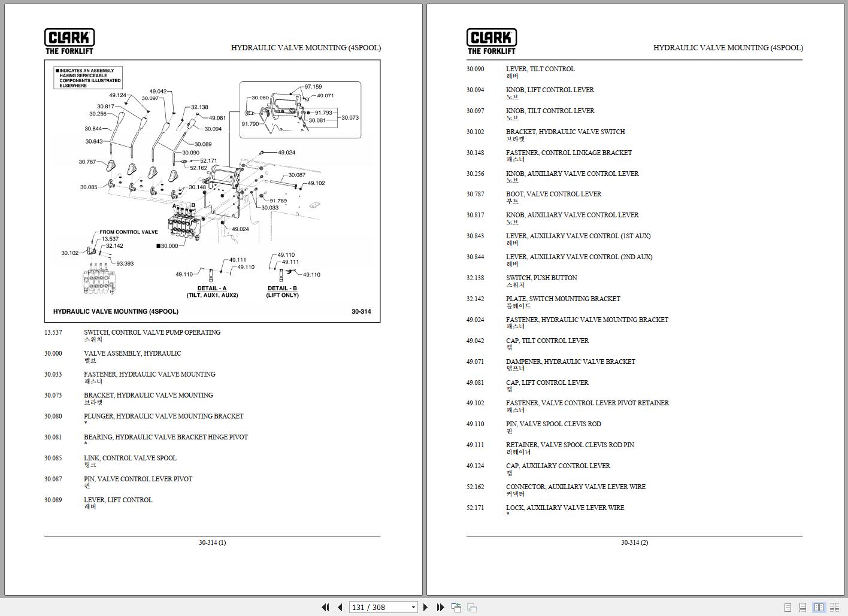
Task: Select two-page facing view
Action: (819, 607)
